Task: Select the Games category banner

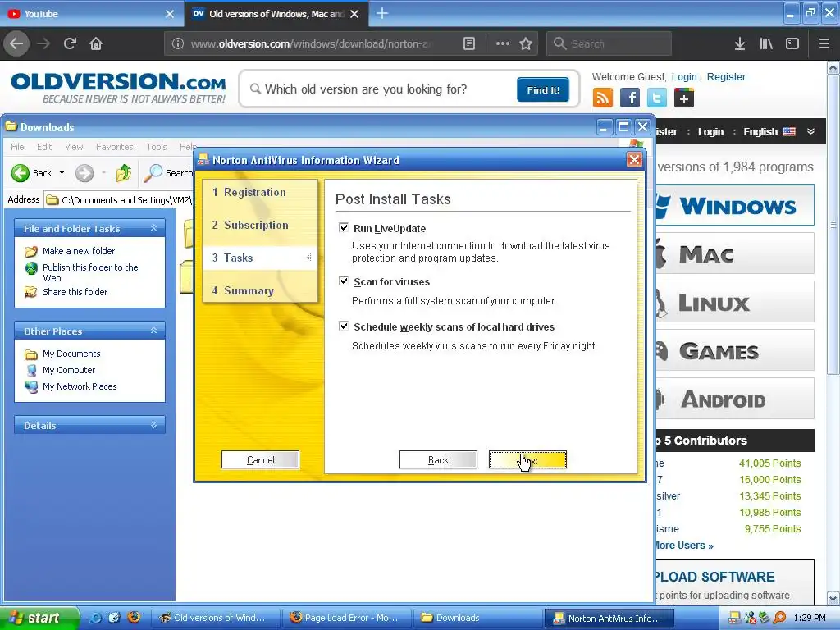Action: click(x=735, y=350)
